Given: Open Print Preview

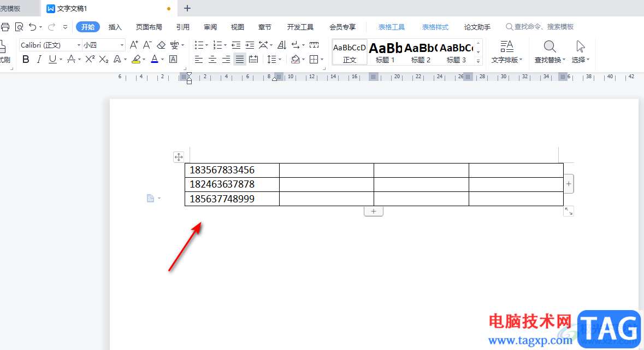Looking at the screenshot, I should [19, 27].
